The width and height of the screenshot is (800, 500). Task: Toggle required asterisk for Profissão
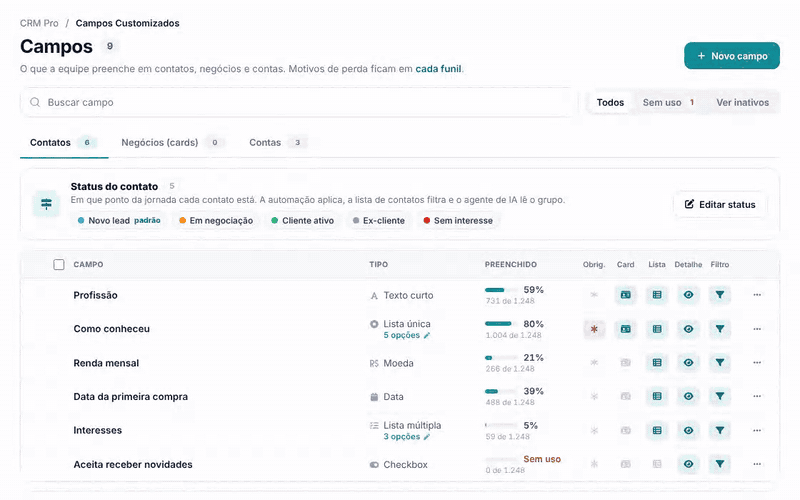[594, 295]
